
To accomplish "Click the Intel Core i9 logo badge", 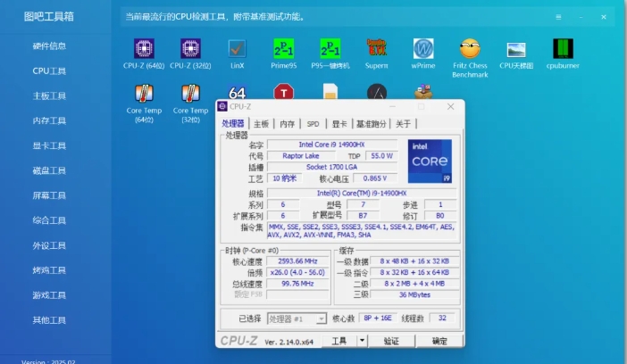I will point(430,161).
